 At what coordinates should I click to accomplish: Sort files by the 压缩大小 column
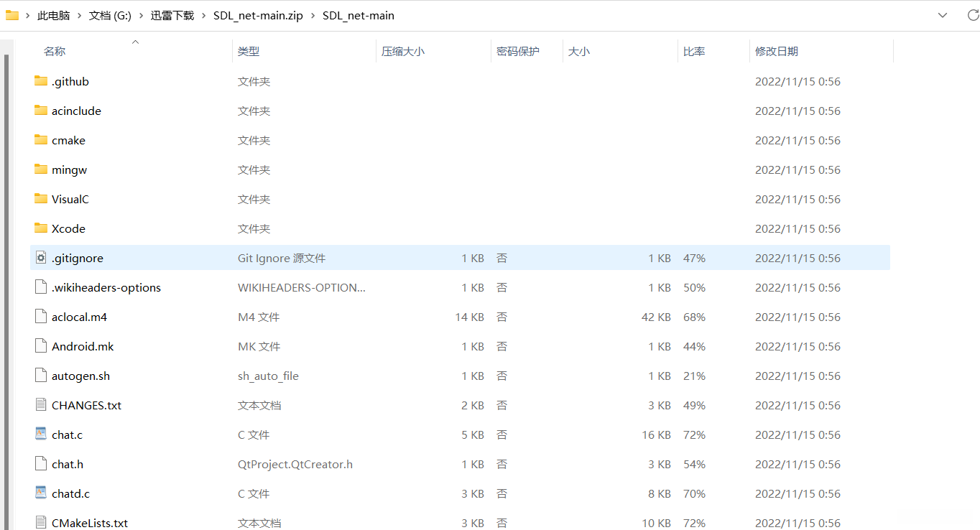coord(403,51)
